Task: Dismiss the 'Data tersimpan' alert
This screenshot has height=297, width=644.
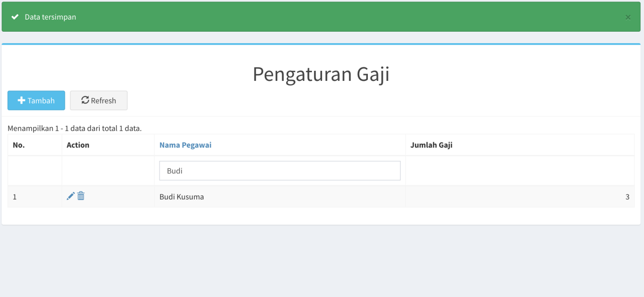Action: click(628, 17)
